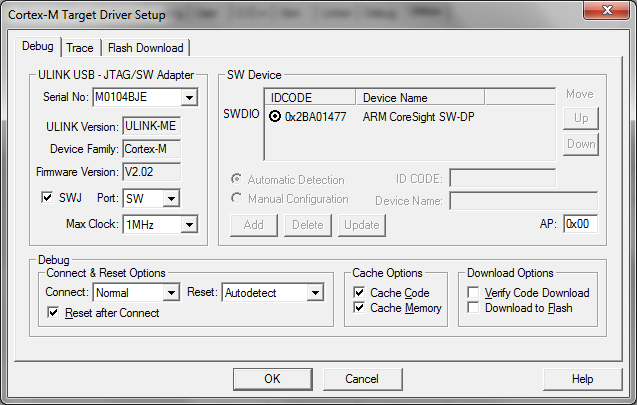Open the Max Clock dropdown
This screenshot has width=637, height=405.
[188, 225]
